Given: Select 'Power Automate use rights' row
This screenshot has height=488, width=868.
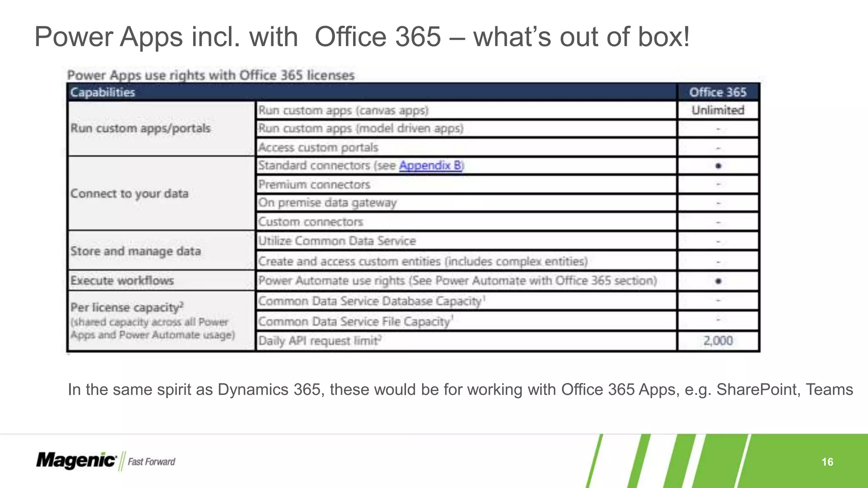Looking at the screenshot, I should tap(466, 280).
